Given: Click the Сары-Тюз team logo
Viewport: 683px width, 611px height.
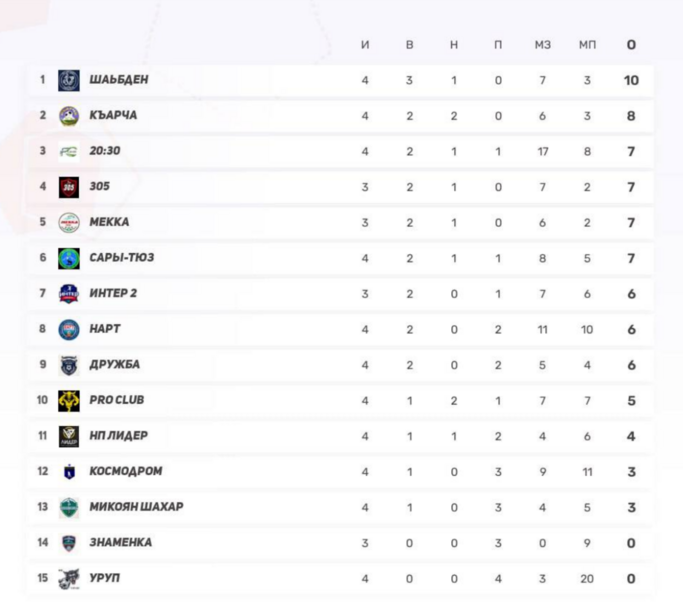Looking at the screenshot, I should 68,258.
